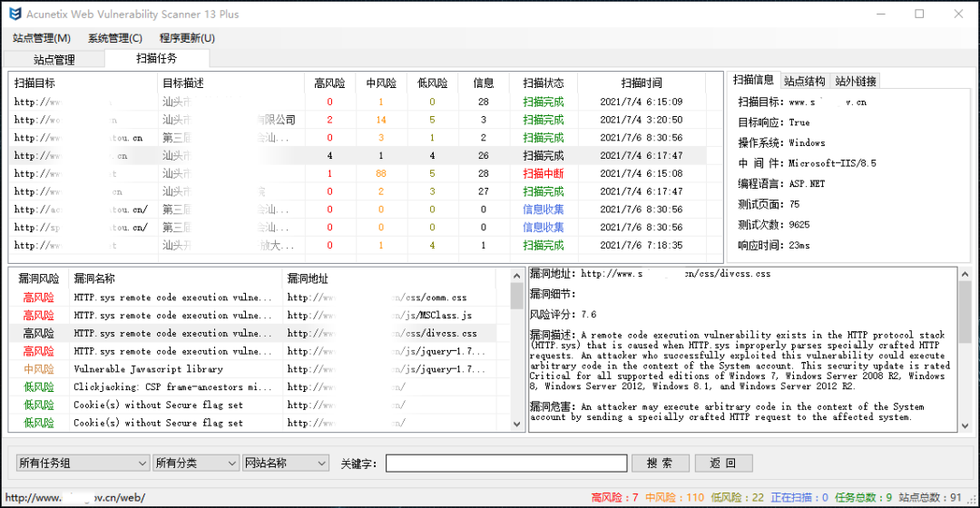Screen dimensions: 980x508
Task: Switch to the 站点结构 tab
Action: tap(805, 81)
